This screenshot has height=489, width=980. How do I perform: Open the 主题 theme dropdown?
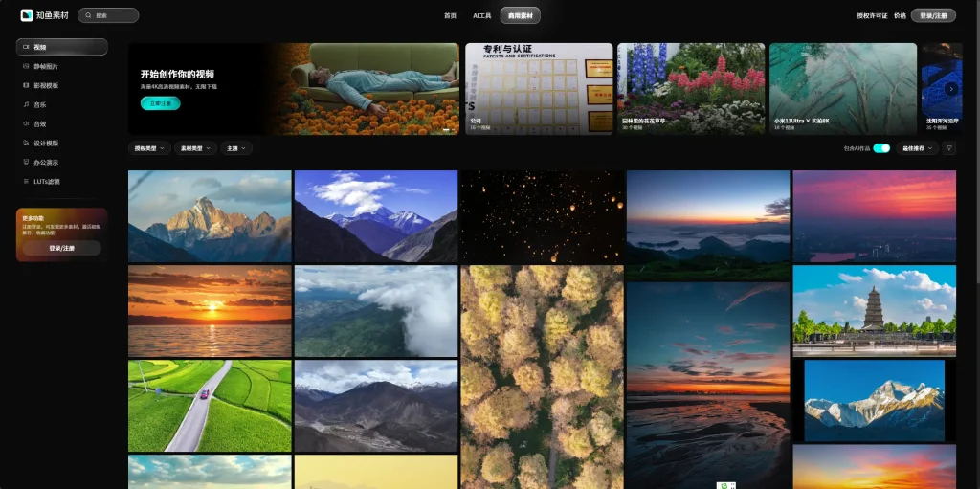(x=236, y=148)
